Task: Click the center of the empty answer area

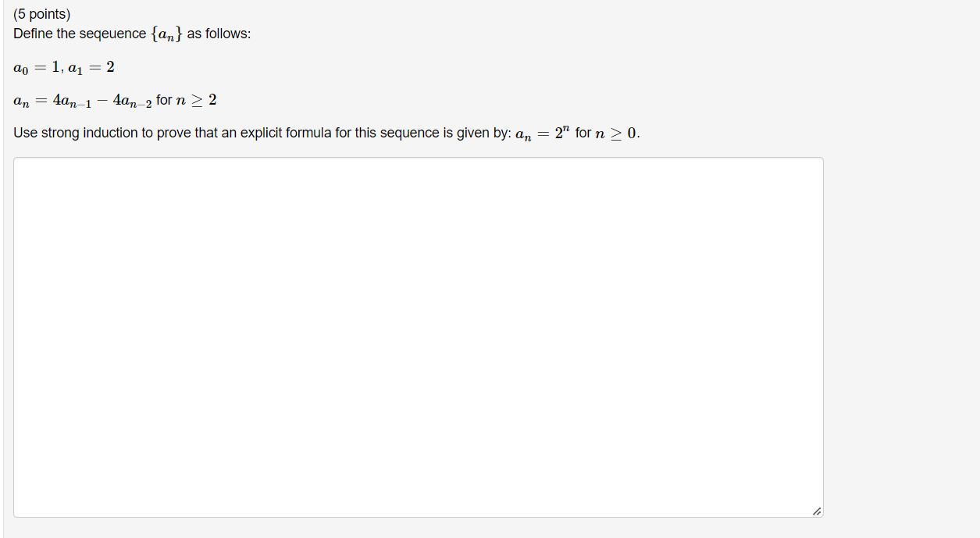Action: tap(418, 336)
